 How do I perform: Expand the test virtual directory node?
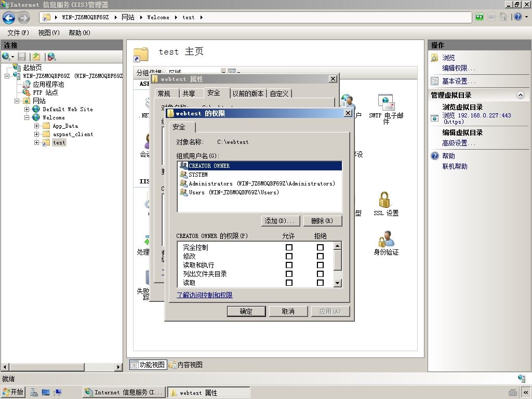[36, 142]
